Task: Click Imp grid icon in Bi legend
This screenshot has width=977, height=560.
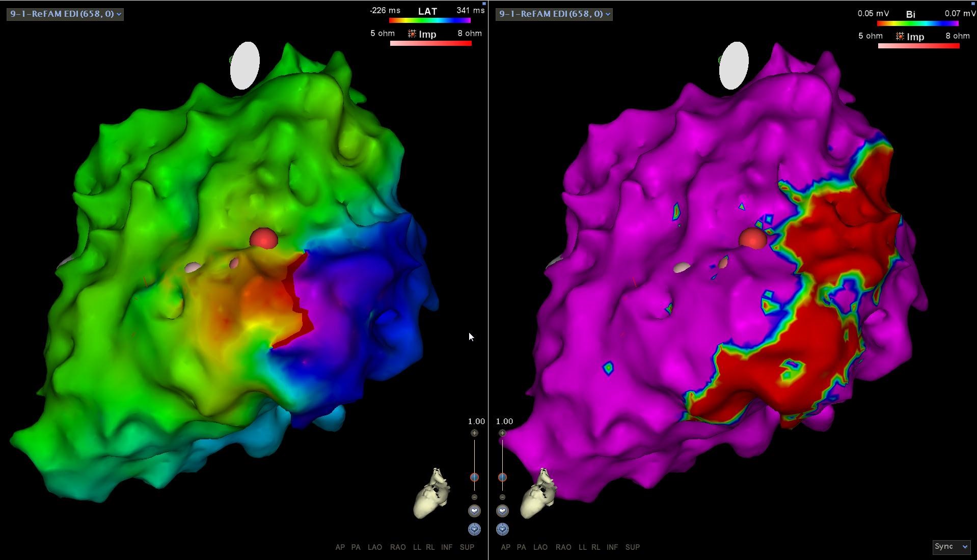Action: coord(900,37)
